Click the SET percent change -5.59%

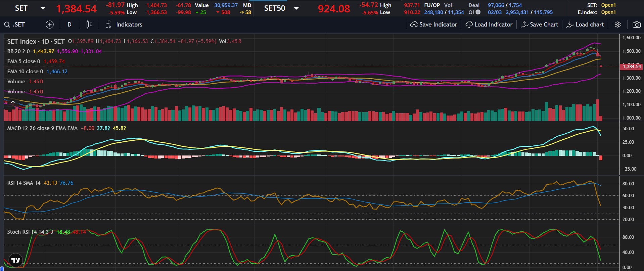point(116,12)
